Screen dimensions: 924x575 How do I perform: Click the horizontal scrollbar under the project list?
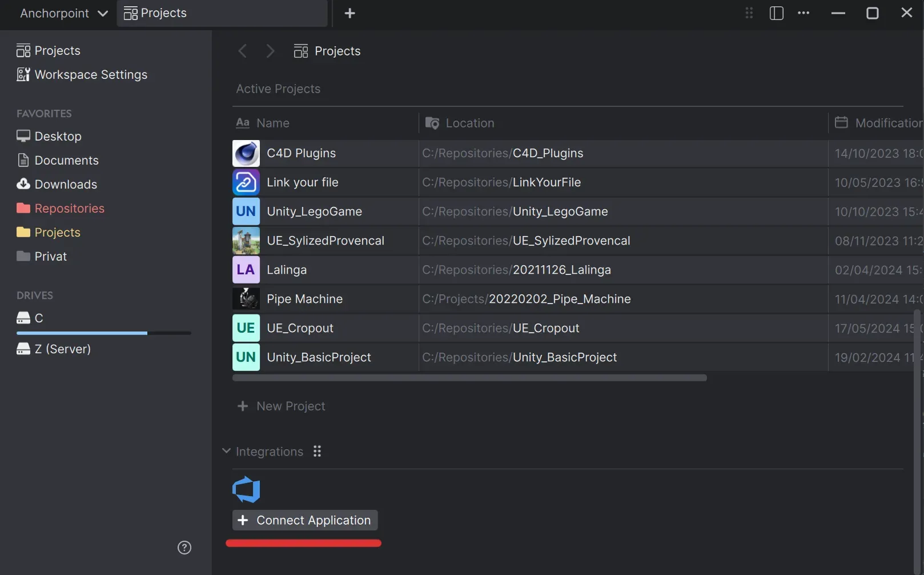468,377
